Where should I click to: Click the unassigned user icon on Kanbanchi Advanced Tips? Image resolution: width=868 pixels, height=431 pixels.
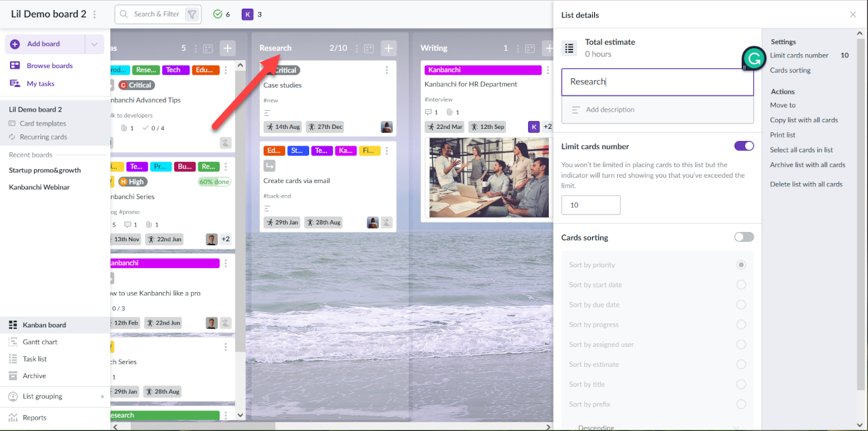pos(226,142)
